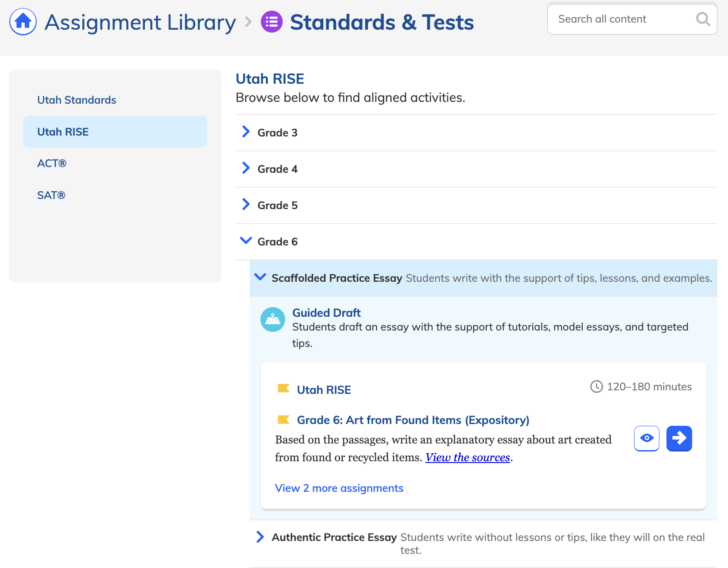Open the View the sources link

[468, 457]
